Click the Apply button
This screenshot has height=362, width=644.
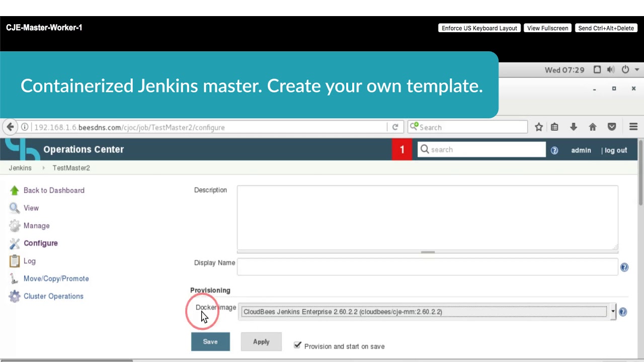pos(261,342)
